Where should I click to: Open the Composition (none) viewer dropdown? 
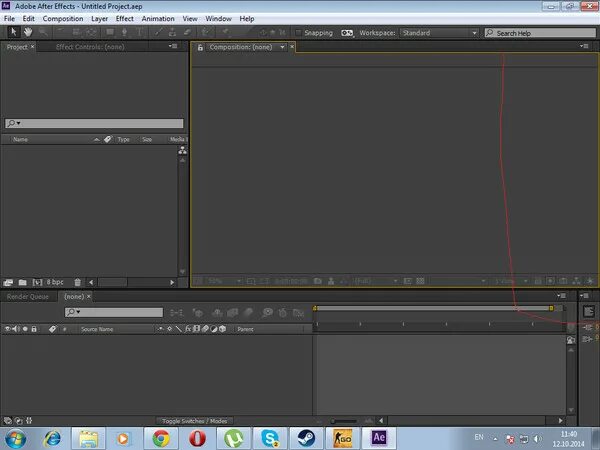click(282, 47)
